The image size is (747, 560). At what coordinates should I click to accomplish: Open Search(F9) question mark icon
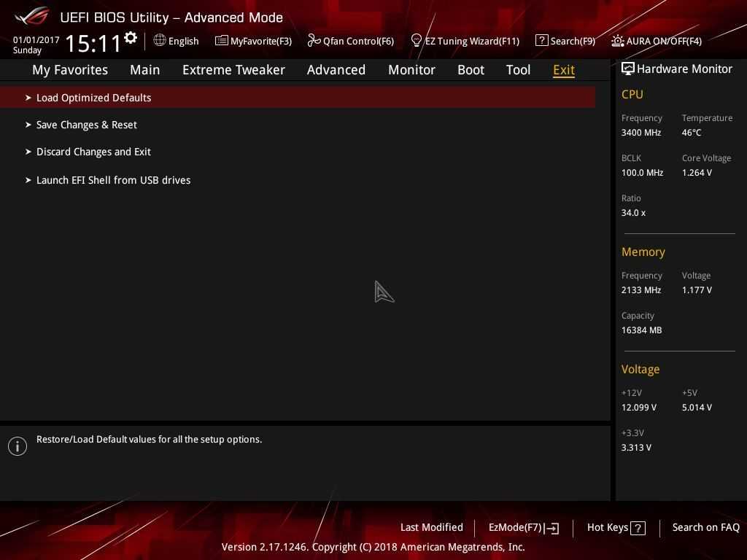(541, 41)
